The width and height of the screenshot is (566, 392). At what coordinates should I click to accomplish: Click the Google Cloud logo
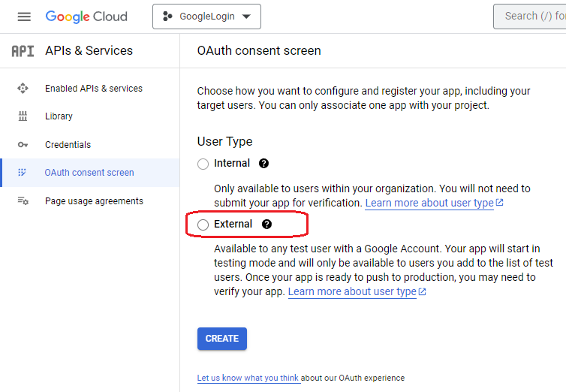point(86,17)
